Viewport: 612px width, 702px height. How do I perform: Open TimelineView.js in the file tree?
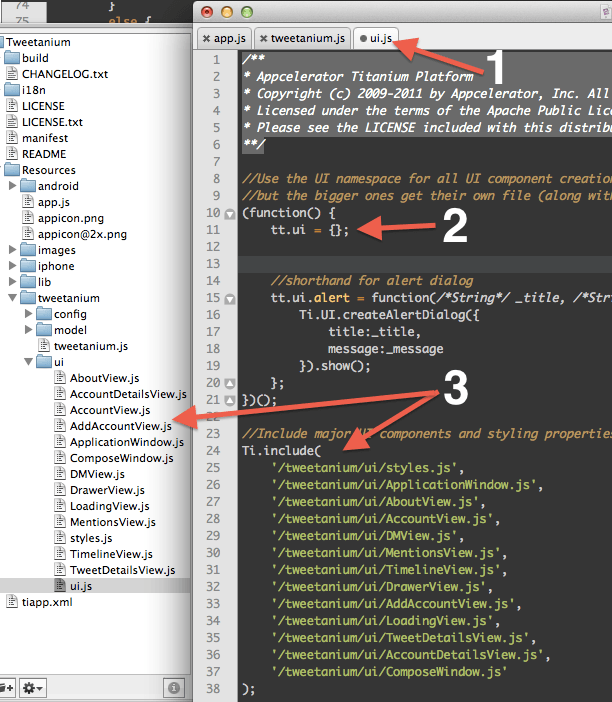[111, 554]
